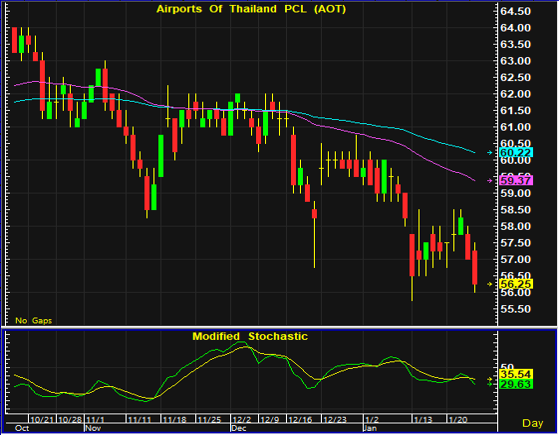Click the 12/23 date label

(x=335, y=419)
